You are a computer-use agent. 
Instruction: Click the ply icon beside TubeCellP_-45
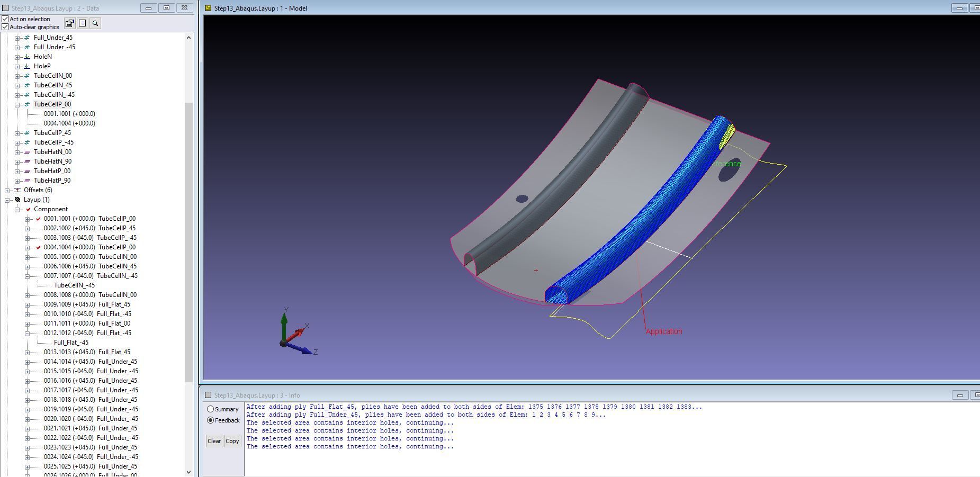pyautogui.click(x=27, y=142)
